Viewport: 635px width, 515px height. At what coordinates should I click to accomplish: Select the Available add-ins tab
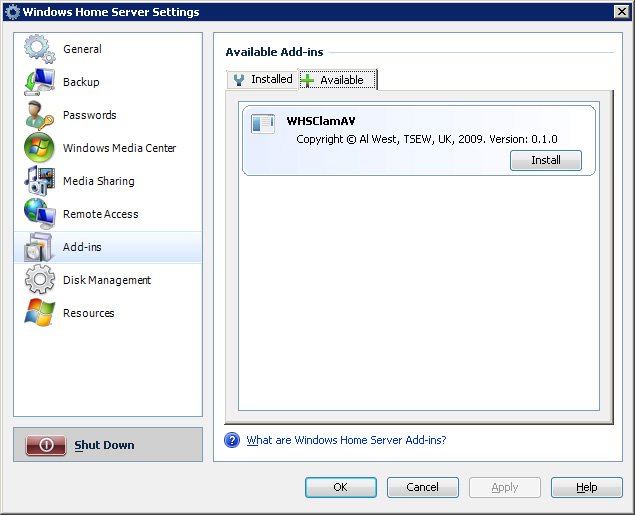338,80
